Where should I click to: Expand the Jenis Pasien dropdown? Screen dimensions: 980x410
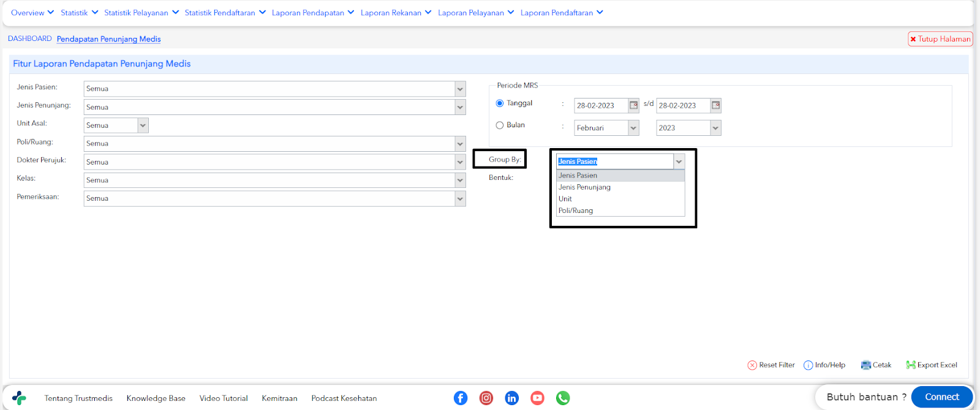(x=460, y=89)
